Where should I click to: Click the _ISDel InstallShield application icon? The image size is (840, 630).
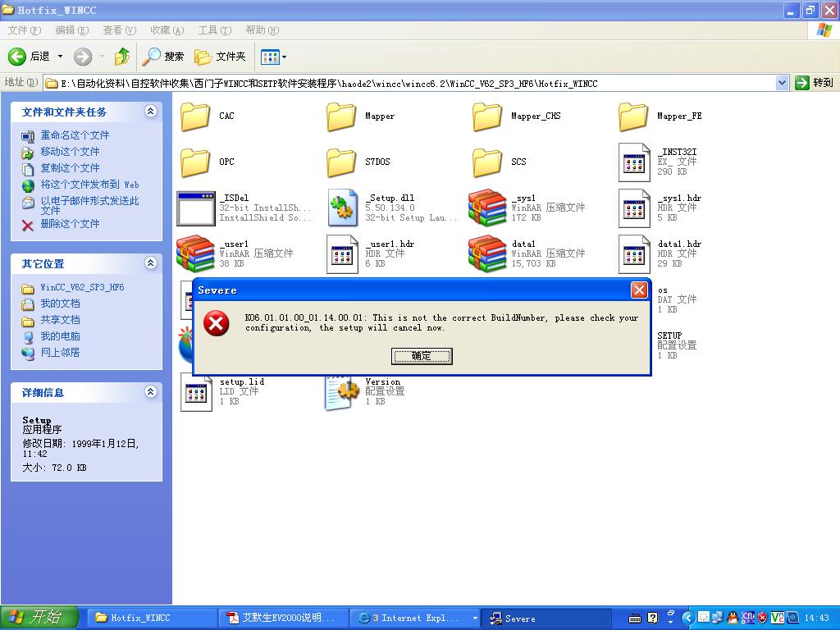(x=195, y=208)
